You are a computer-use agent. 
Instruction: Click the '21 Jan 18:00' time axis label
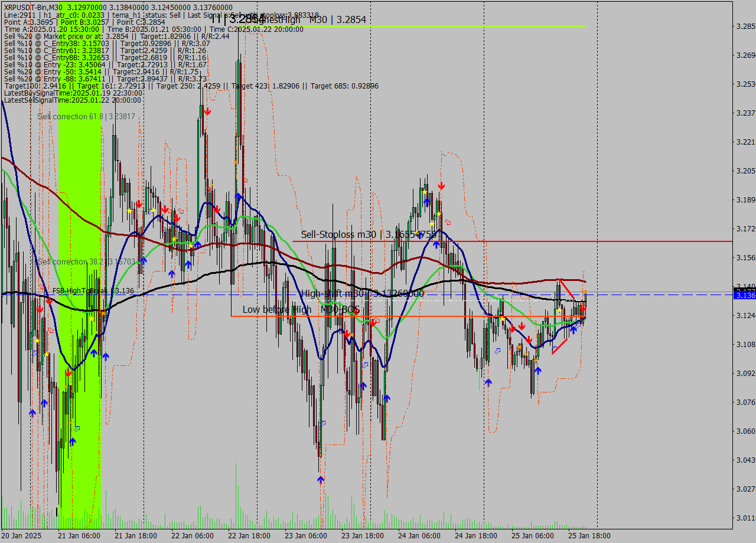tap(136, 536)
